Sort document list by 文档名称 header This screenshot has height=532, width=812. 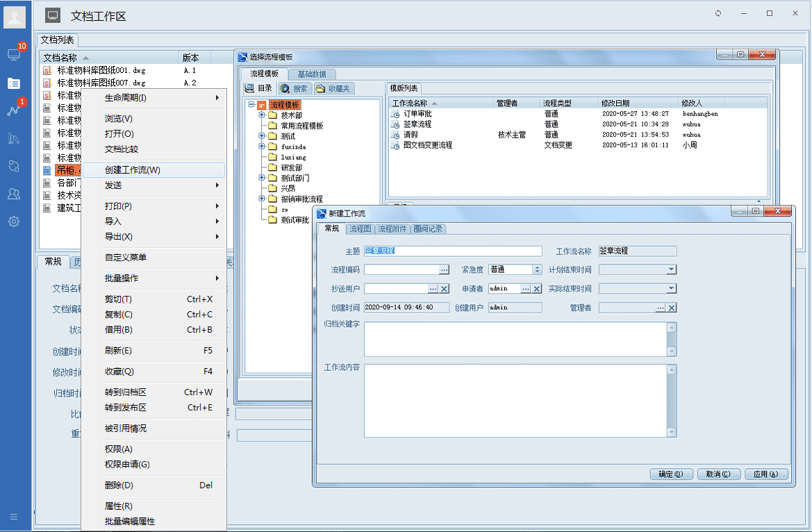[x=108, y=58]
